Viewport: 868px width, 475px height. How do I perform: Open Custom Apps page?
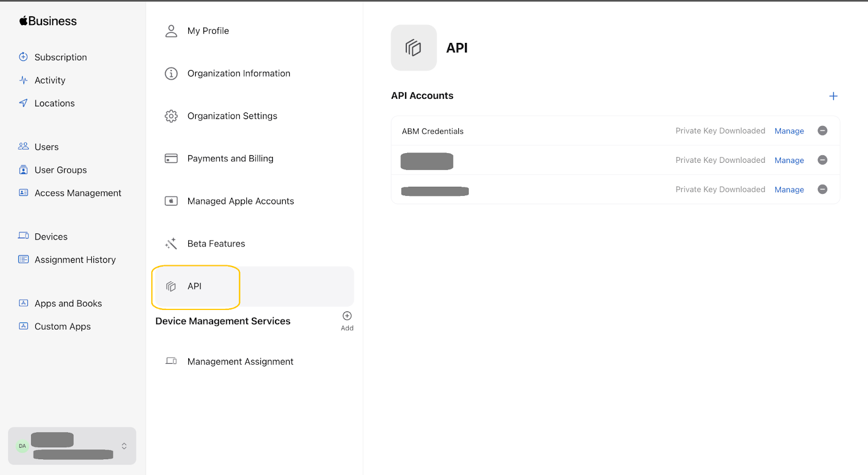(x=63, y=326)
